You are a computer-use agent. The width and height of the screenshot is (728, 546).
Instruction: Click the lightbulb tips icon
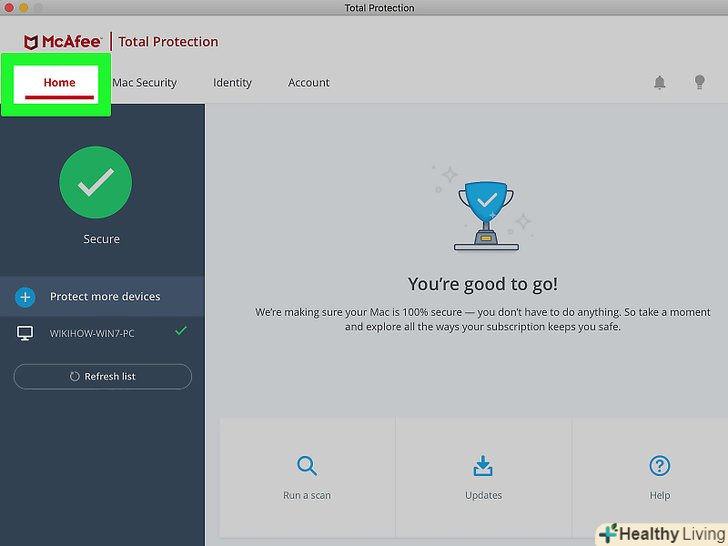[699, 82]
